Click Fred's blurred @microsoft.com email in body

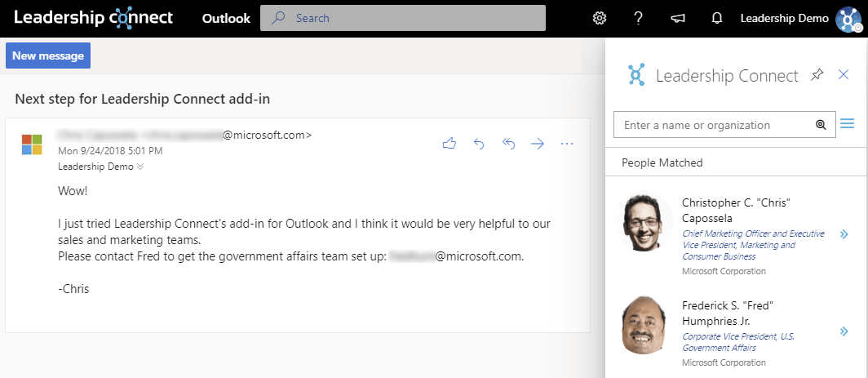pos(455,256)
